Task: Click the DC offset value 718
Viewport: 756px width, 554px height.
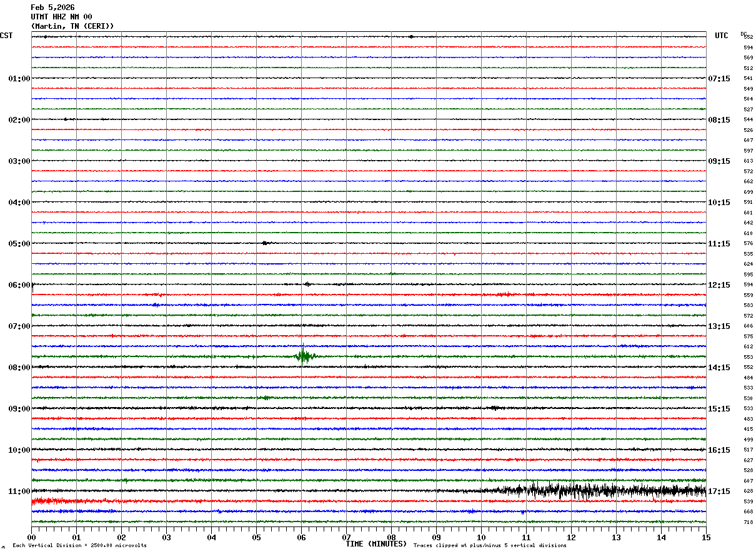Action: [x=748, y=522]
